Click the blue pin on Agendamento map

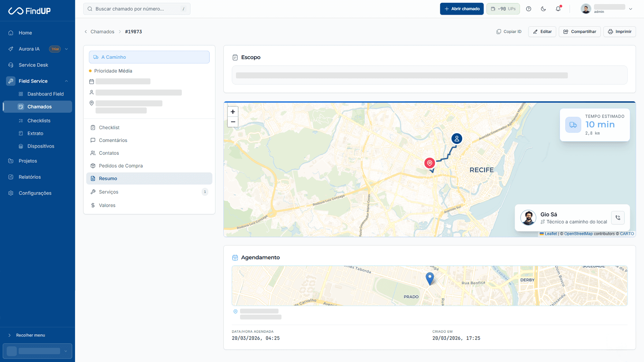click(x=430, y=278)
